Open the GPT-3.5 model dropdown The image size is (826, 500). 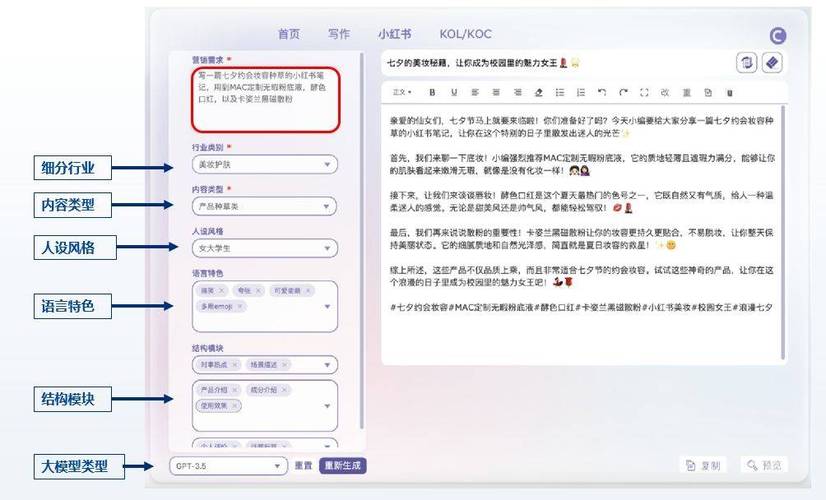tap(228, 466)
